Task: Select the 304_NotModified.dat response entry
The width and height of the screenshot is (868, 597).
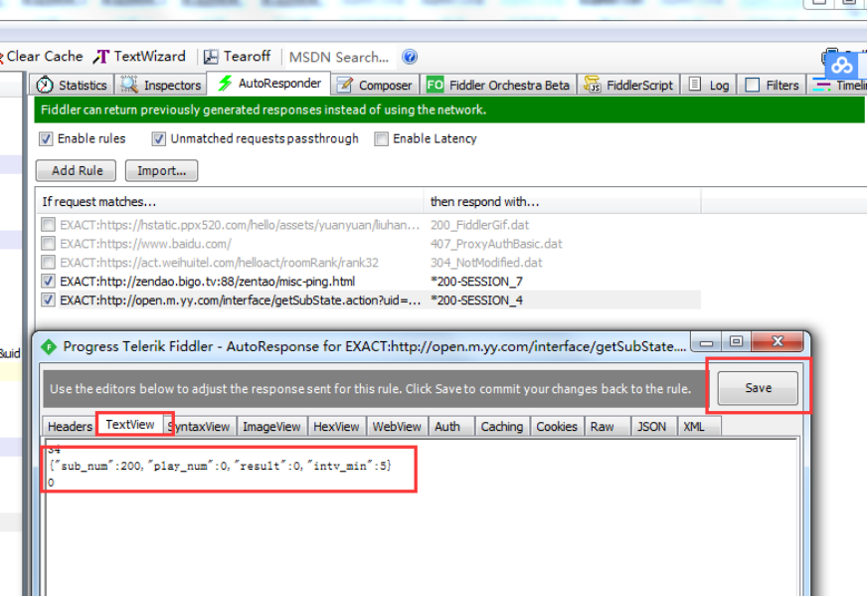Action: [486, 263]
